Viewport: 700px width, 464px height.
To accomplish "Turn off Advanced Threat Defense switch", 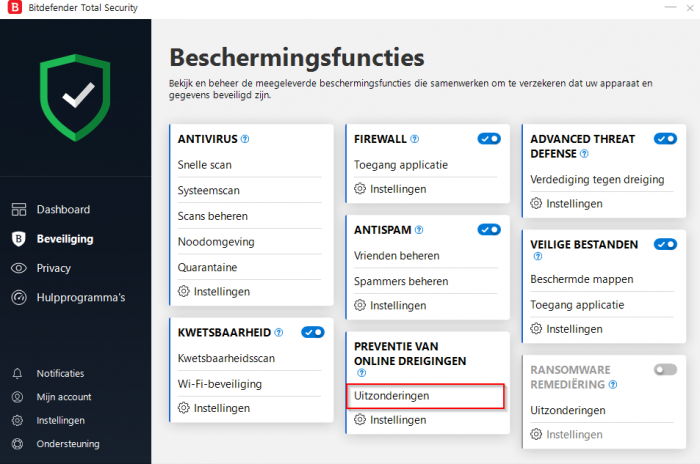I will point(666,139).
